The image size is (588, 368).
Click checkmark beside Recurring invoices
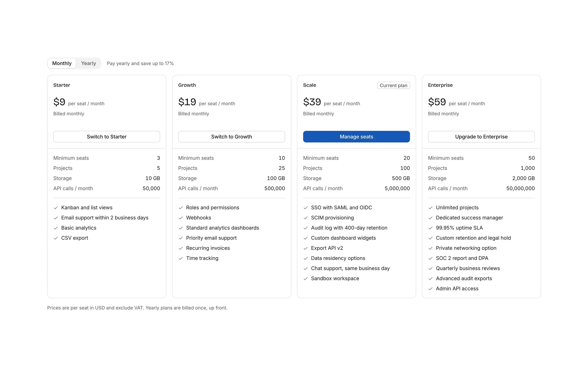tap(180, 248)
